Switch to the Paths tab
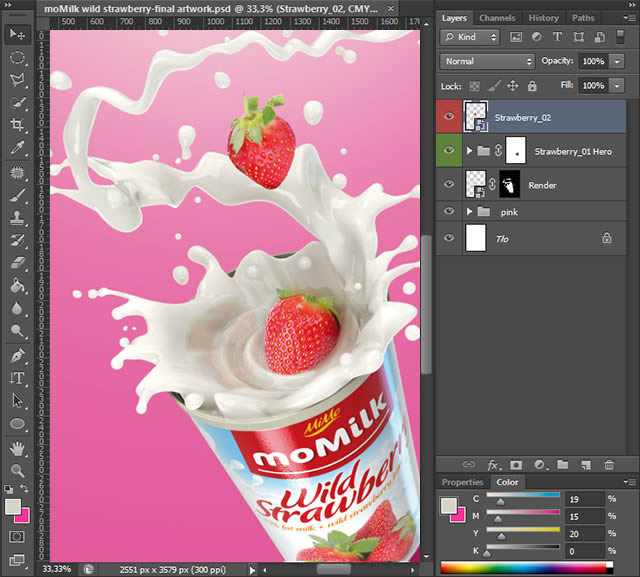Image resolution: width=640 pixels, height=577 pixels. [x=583, y=18]
